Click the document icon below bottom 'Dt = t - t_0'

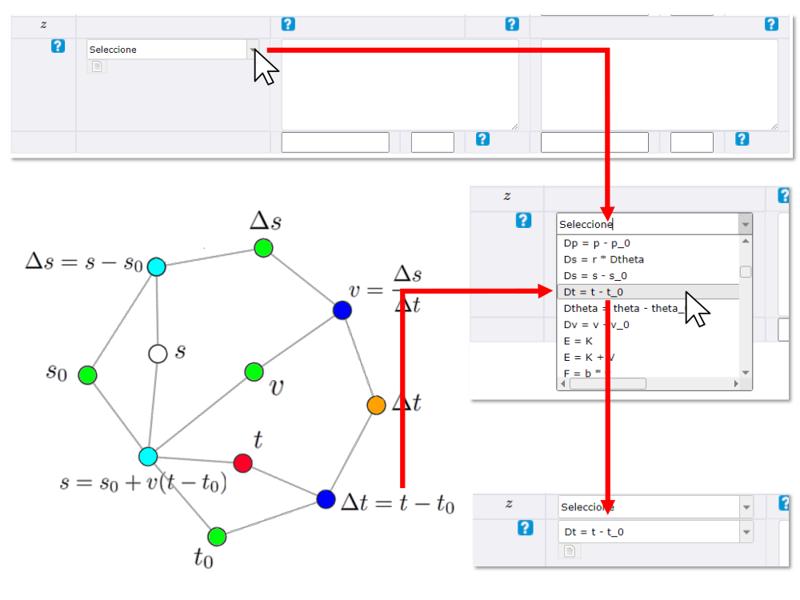[569, 551]
